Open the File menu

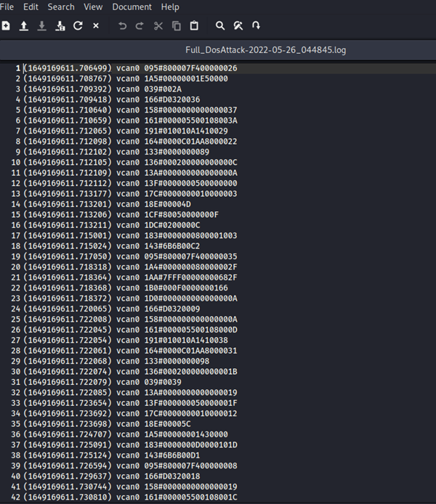(x=7, y=7)
